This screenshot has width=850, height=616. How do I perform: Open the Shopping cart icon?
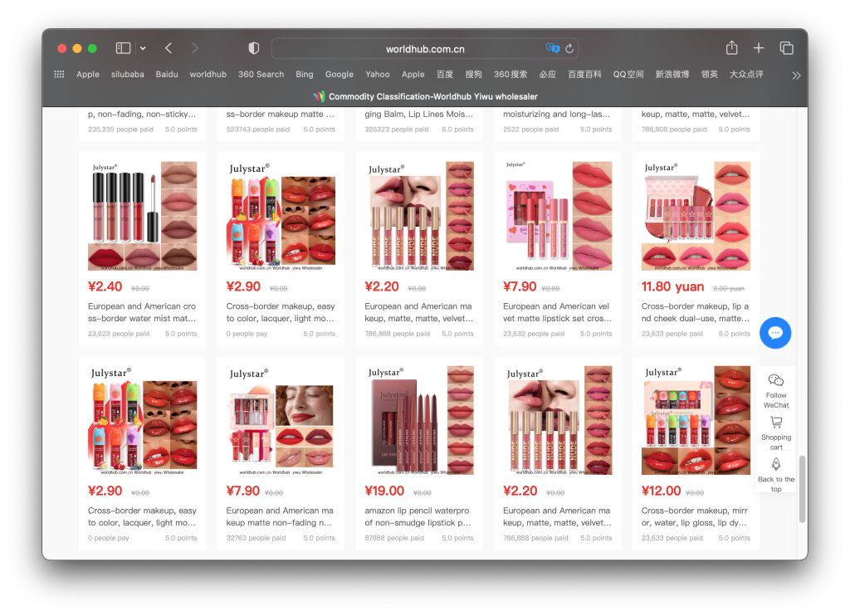[x=775, y=423]
